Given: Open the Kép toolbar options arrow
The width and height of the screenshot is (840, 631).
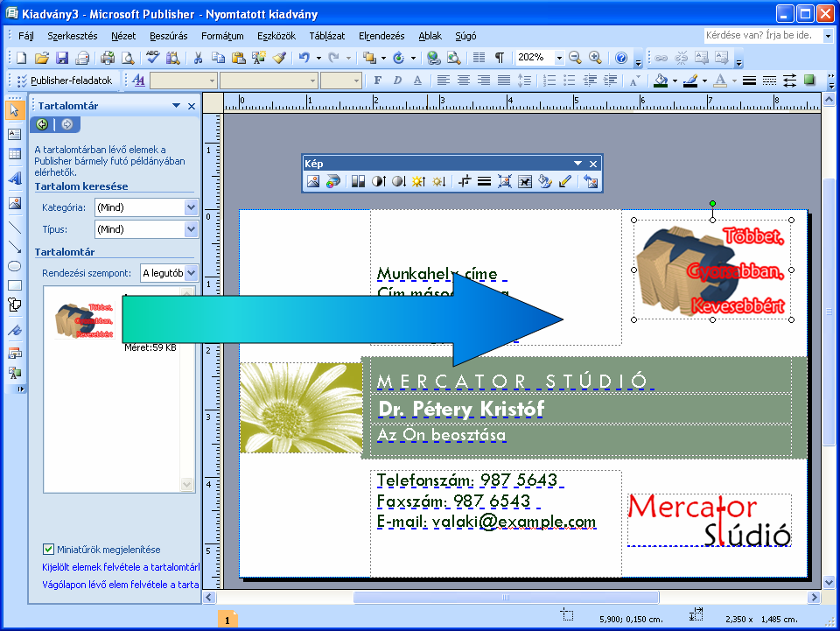Looking at the screenshot, I should (578, 164).
